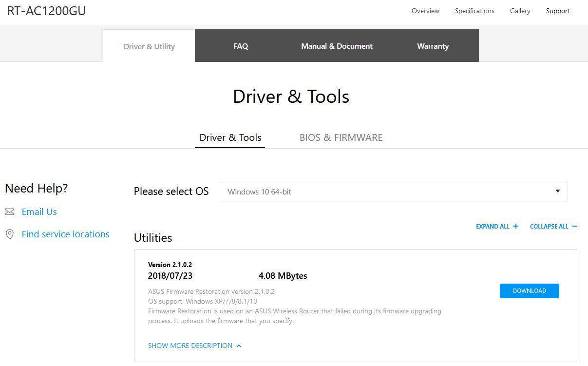Click the Version 2.1.0.2 label
The image size is (588, 366).
coord(170,265)
